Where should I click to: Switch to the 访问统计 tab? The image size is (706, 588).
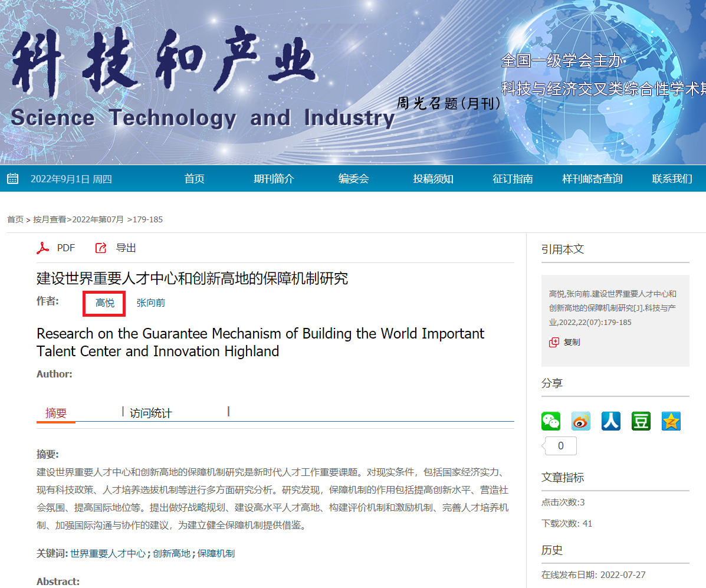(x=150, y=413)
